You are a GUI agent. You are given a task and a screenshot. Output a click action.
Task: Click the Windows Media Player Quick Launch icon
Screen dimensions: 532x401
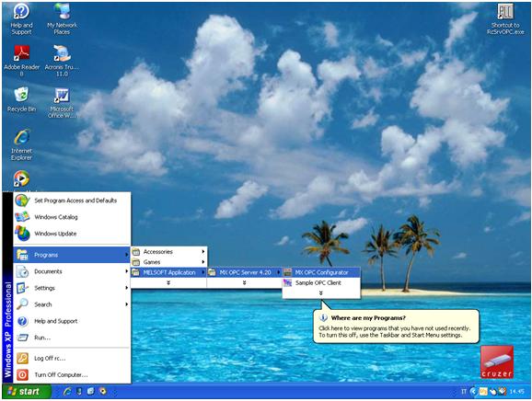tap(102, 392)
